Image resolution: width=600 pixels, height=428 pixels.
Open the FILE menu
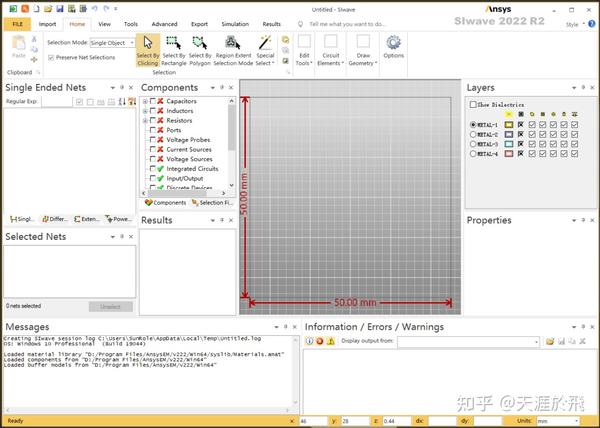[17, 24]
